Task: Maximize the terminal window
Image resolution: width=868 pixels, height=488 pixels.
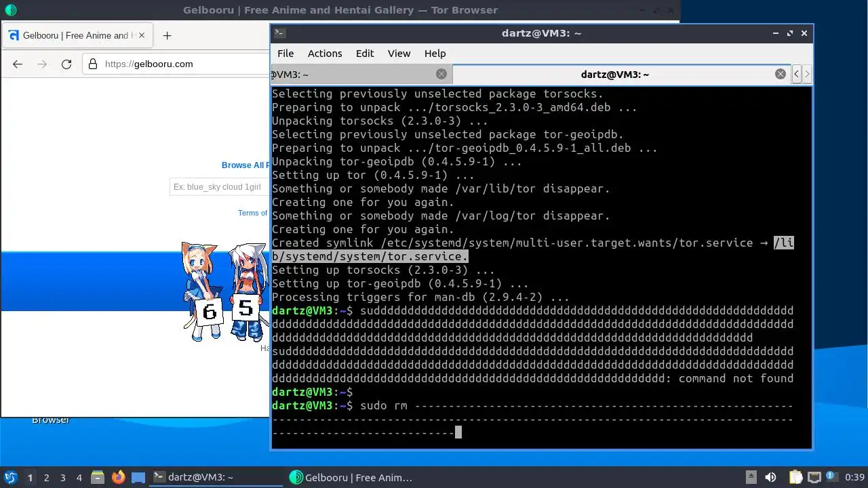Action: 790,33
